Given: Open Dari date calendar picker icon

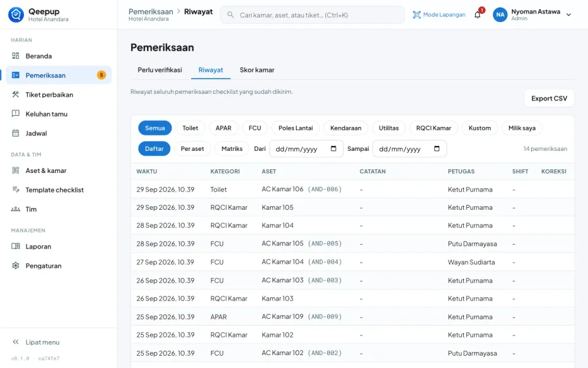Looking at the screenshot, I should [333, 148].
